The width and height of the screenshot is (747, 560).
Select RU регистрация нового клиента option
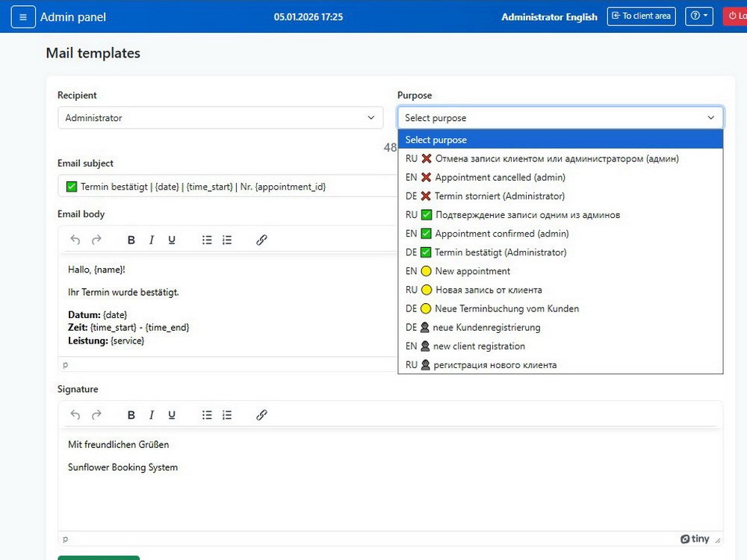(x=560, y=365)
